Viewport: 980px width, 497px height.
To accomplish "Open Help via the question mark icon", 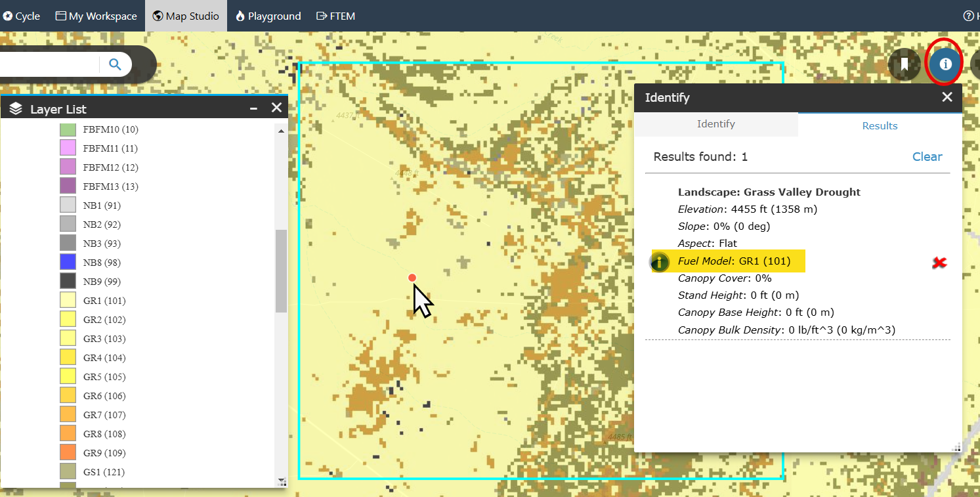I will [x=970, y=15].
